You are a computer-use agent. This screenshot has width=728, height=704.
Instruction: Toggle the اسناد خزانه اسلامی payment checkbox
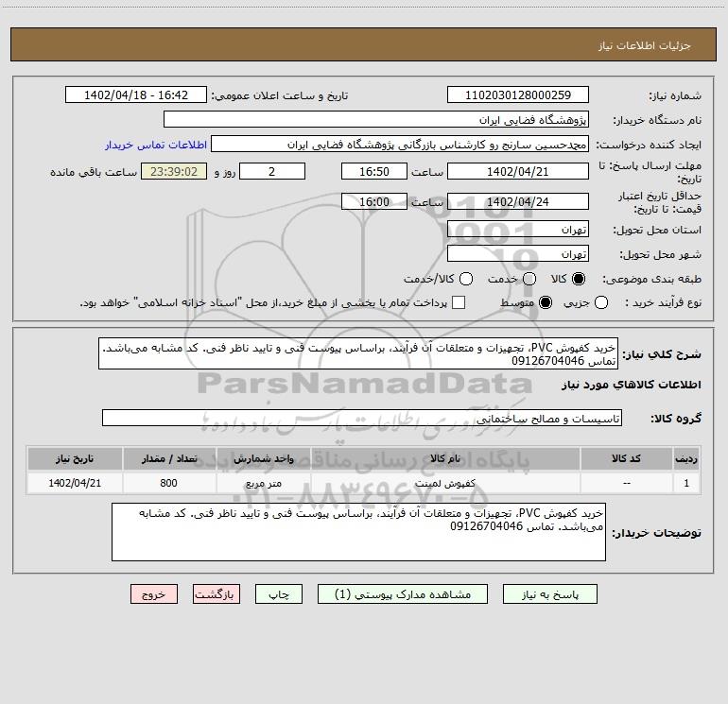[x=459, y=302]
